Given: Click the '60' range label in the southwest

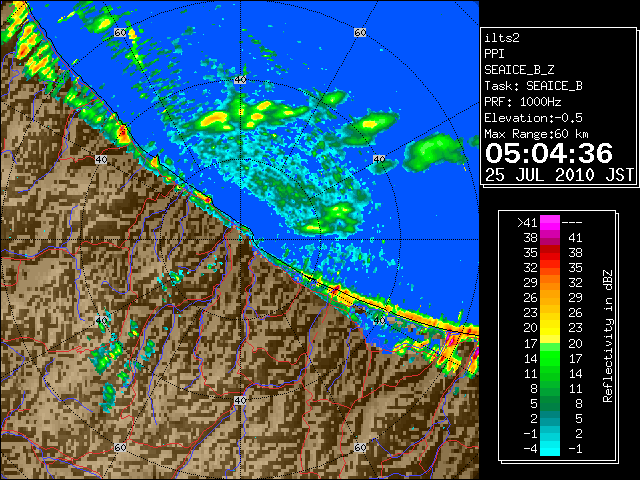Looking at the screenshot, I should point(120,447).
